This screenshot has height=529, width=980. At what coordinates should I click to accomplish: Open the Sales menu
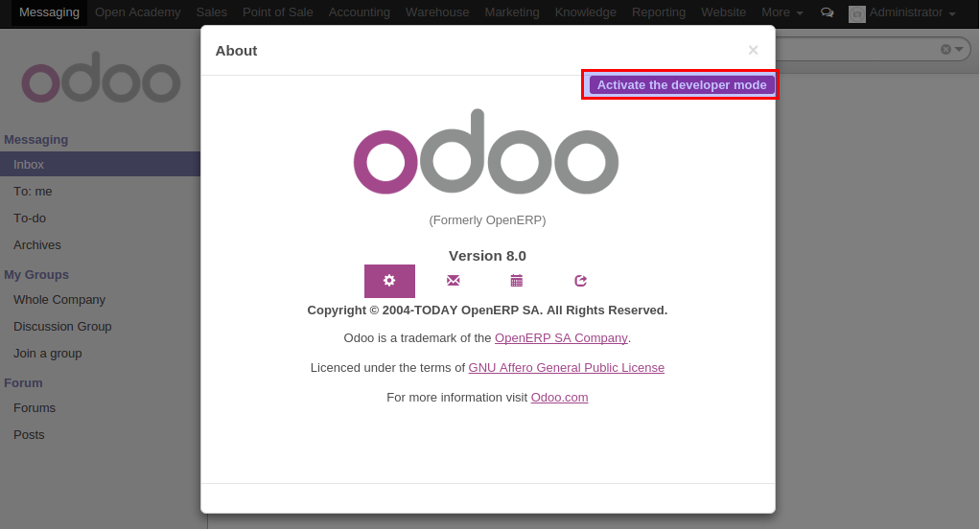click(x=211, y=12)
